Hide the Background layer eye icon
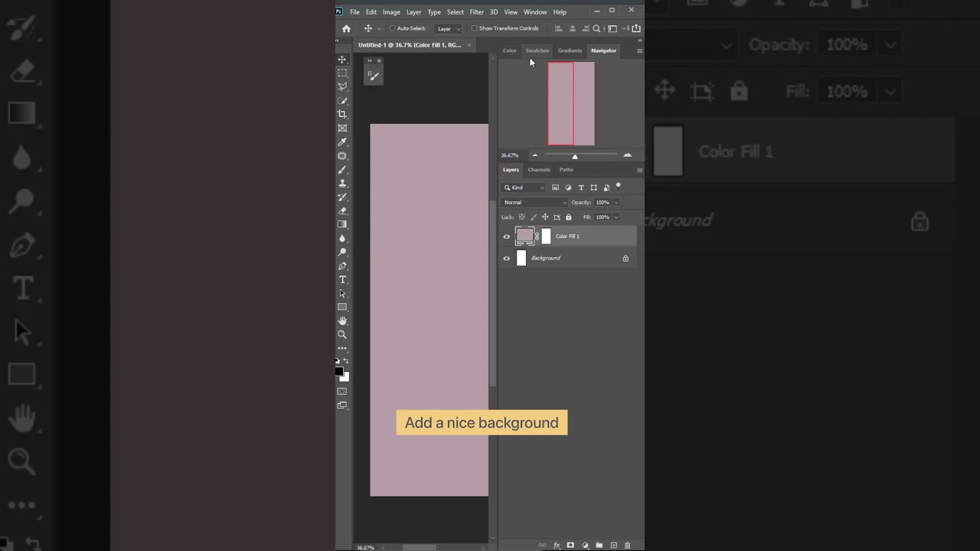The width and height of the screenshot is (980, 551). 506,259
